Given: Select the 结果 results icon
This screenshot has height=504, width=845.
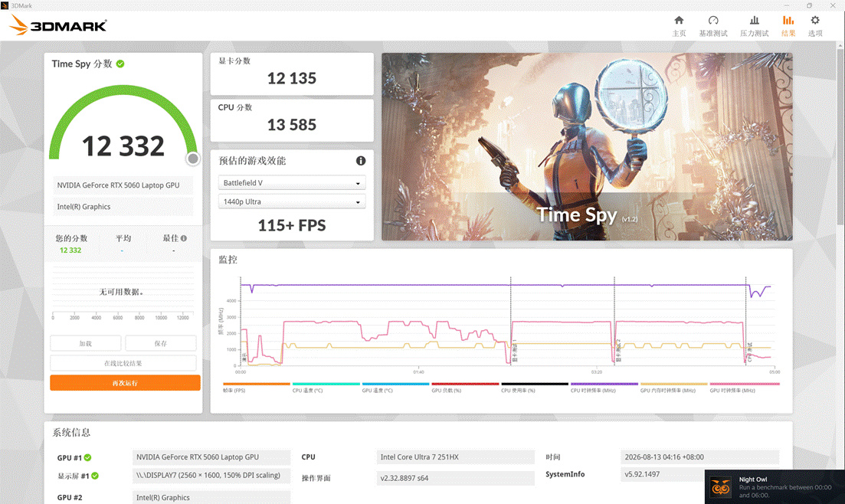Looking at the screenshot, I should (788, 21).
